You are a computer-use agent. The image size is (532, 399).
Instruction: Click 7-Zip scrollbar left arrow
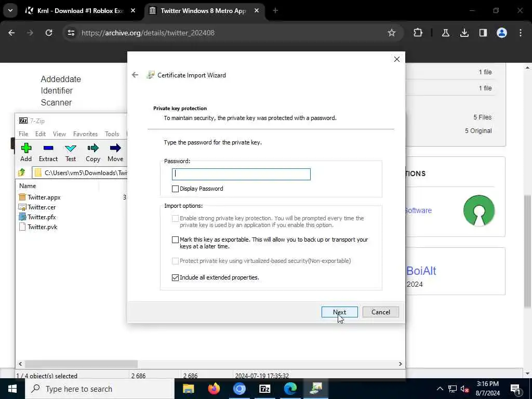20,364
